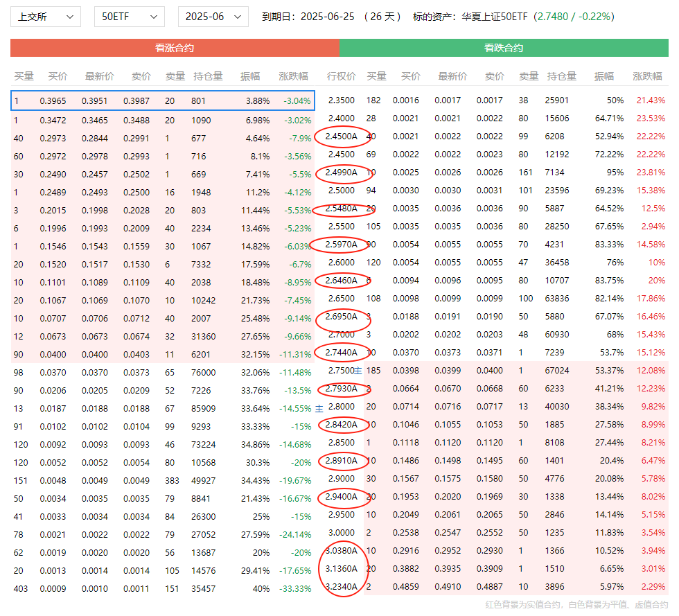The height and width of the screenshot is (616, 679).
Task: Click call latest price 0.3951
Action: point(95,101)
